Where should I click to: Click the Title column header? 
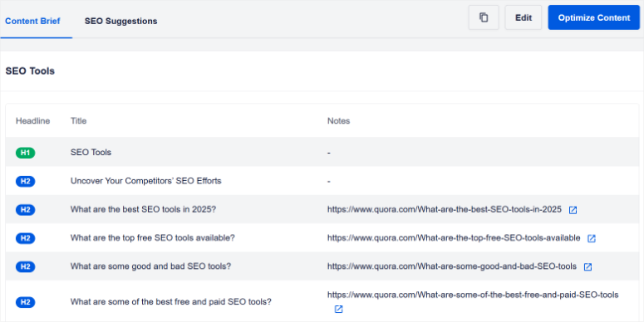click(x=78, y=121)
